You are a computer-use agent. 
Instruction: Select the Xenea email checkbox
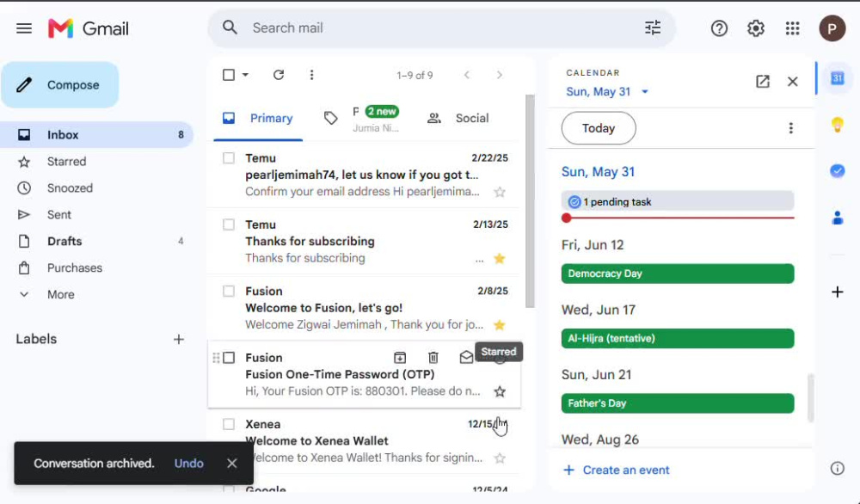click(229, 425)
